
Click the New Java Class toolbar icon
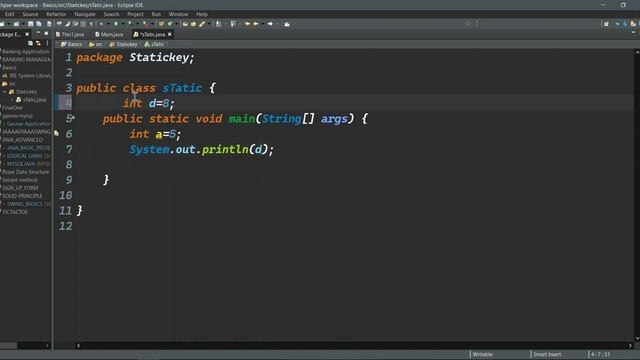pyautogui.click(x=170, y=24)
